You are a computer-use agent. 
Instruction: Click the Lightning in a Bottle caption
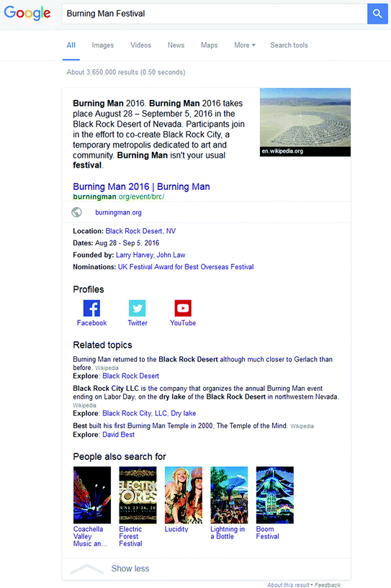(x=228, y=533)
